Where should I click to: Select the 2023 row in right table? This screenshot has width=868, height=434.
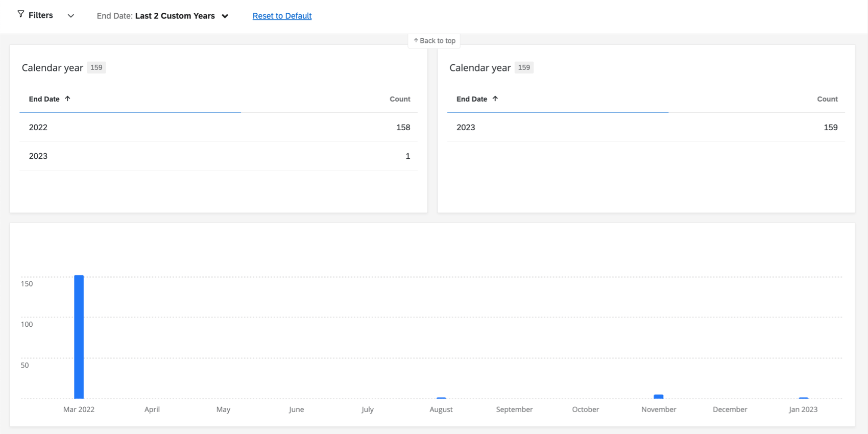pos(646,127)
